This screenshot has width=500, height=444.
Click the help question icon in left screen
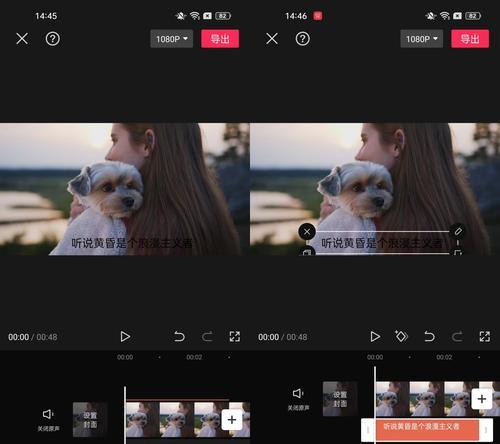(x=53, y=39)
